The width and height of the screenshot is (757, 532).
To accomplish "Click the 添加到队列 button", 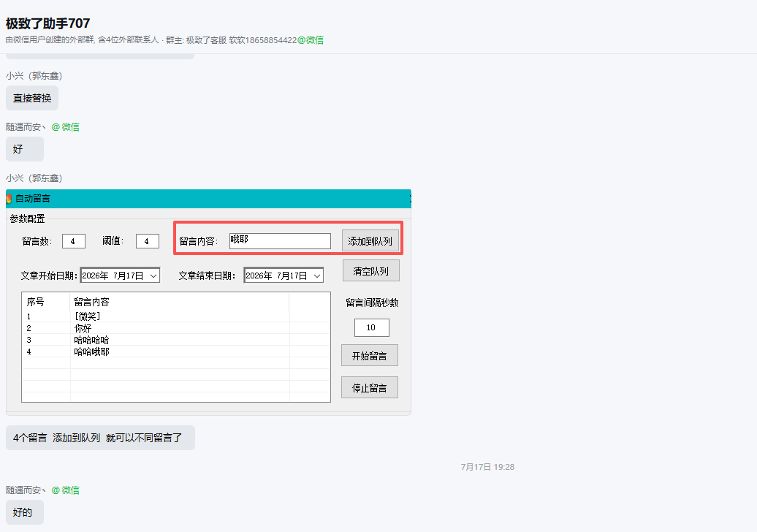I will [370, 241].
